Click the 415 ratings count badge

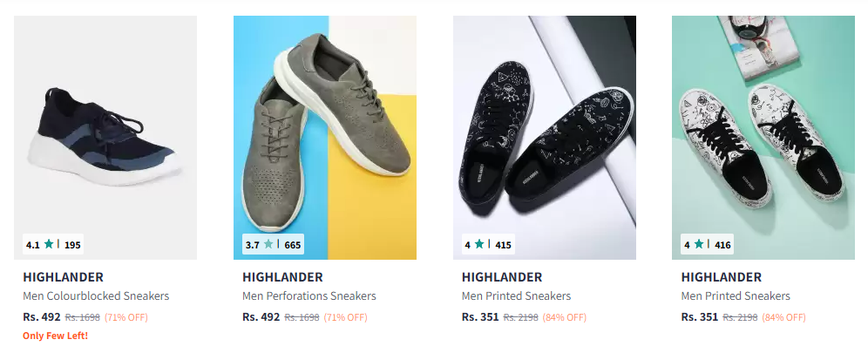pyautogui.click(x=503, y=245)
